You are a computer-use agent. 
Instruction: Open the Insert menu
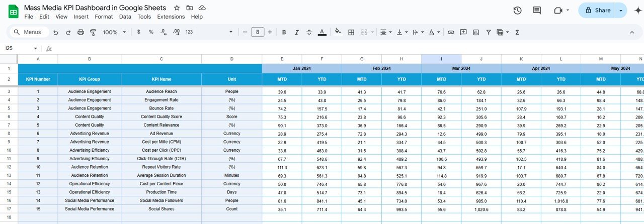click(x=81, y=17)
